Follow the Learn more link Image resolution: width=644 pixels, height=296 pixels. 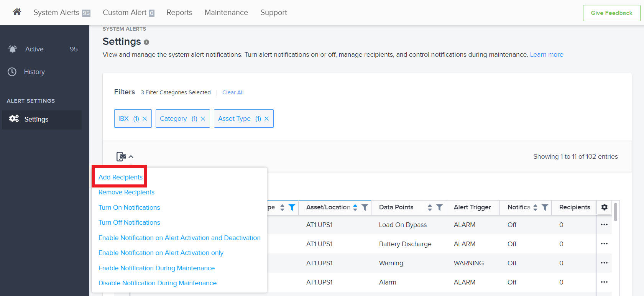point(547,54)
